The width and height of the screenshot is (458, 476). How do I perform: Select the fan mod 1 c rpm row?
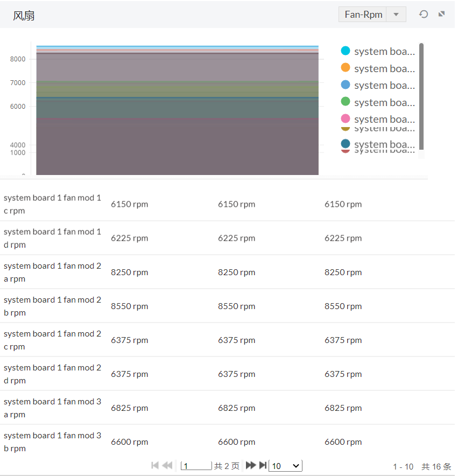(x=52, y=204)
